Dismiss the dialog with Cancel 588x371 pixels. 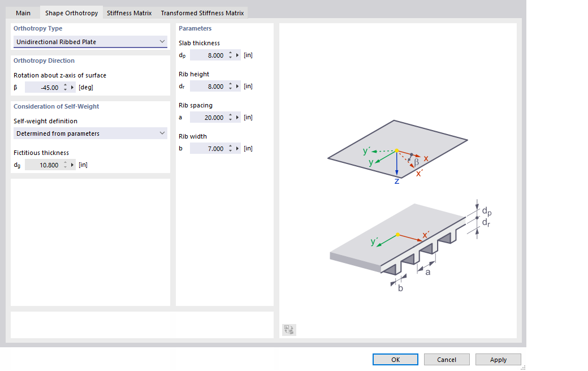tap(447, 359)
